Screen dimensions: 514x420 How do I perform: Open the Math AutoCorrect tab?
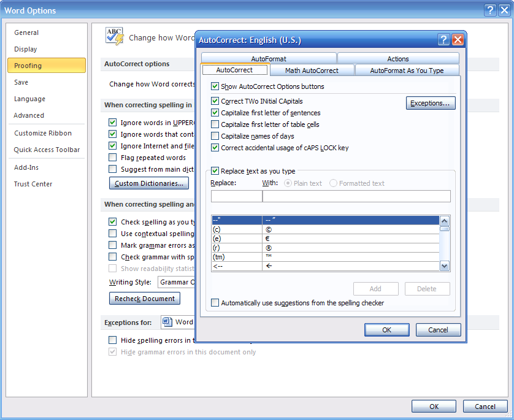click(312, 70)
